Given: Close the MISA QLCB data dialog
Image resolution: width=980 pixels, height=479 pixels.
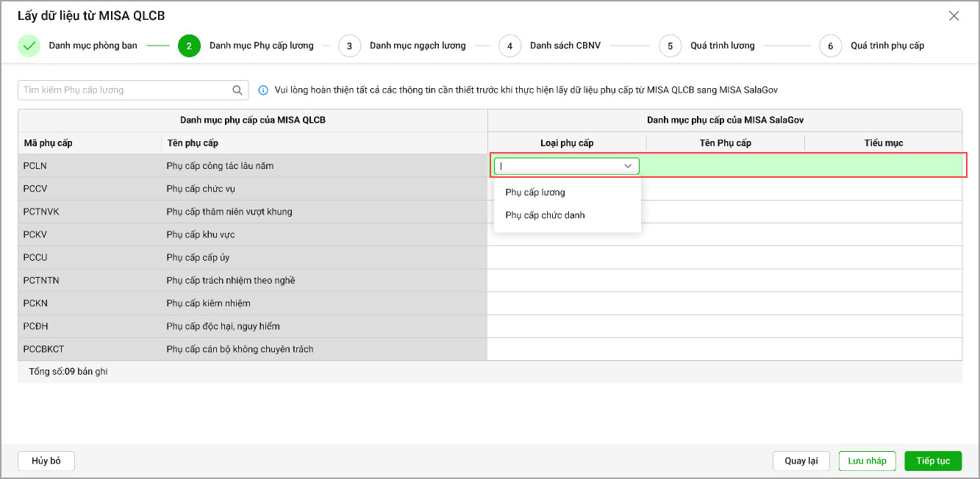Looking at the screenshot, I should [x=954, y=15].
